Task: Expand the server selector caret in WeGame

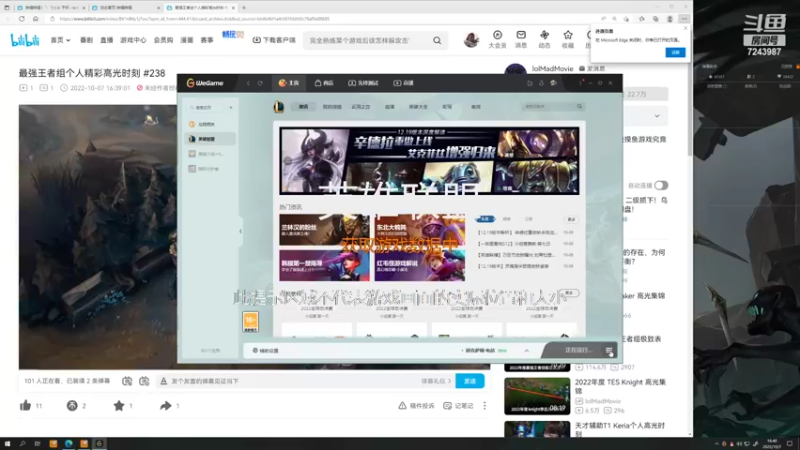Action: [527, 351]
